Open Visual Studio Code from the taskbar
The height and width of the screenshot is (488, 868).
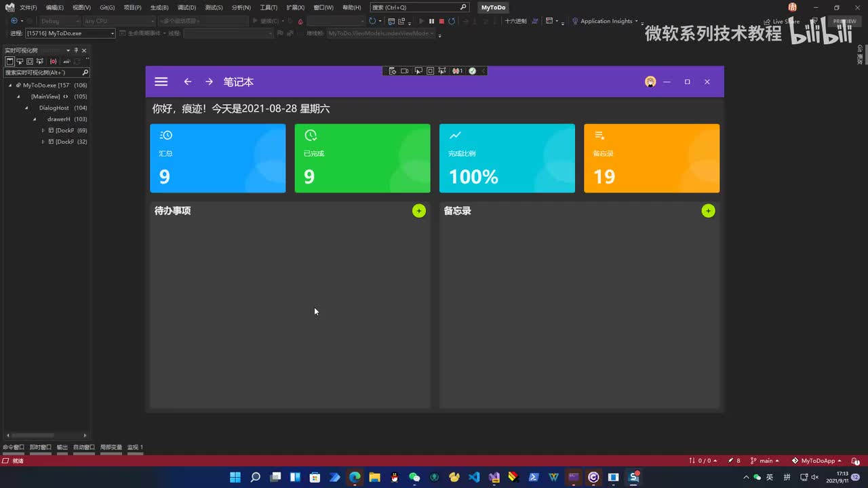click(x=474, y=477)
